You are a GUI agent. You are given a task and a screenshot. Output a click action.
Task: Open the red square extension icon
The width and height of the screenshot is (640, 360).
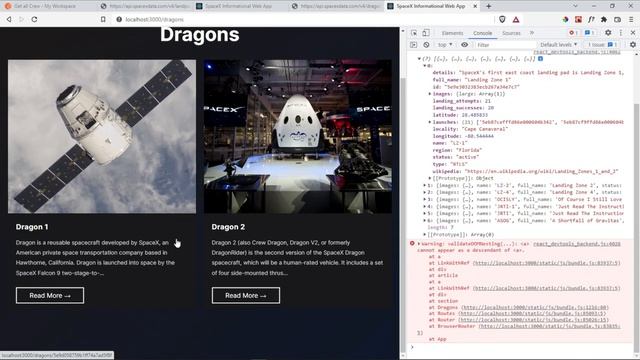pos(578,19)
